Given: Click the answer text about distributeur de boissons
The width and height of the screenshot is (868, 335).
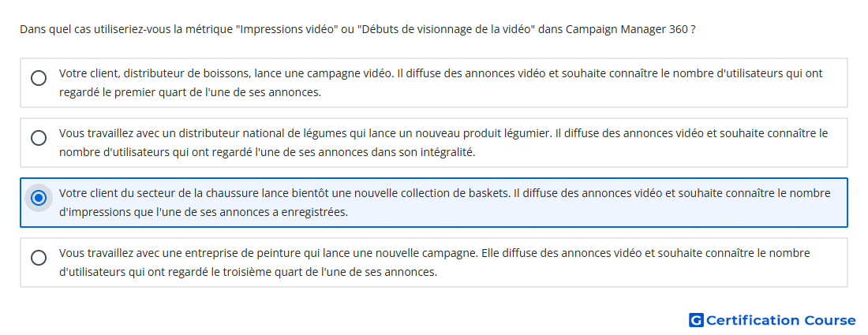Looking at the screenshot, I should click(440, 83).
